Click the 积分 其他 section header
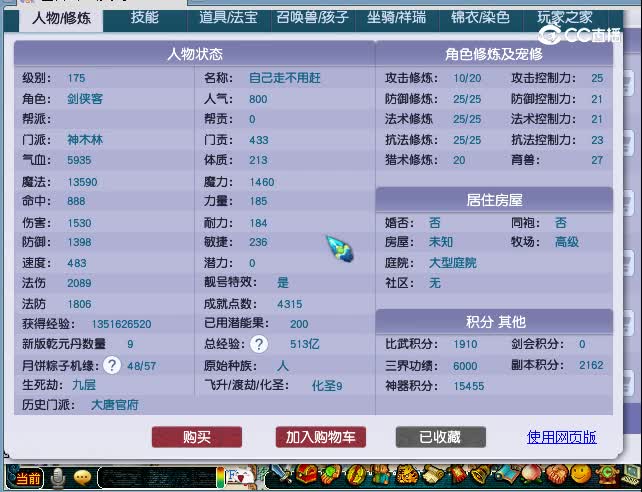Viewport: 642px width, 492px height. [x=494, y=322]
